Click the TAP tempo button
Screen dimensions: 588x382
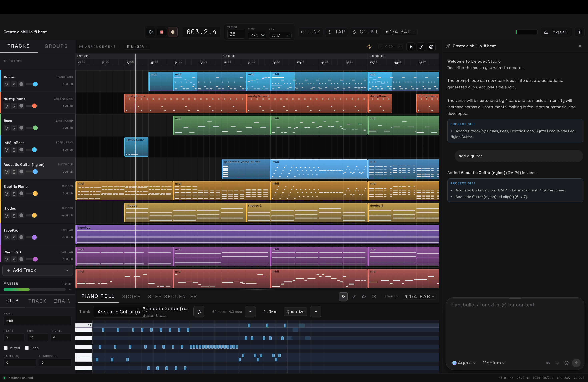coord(336,32)
